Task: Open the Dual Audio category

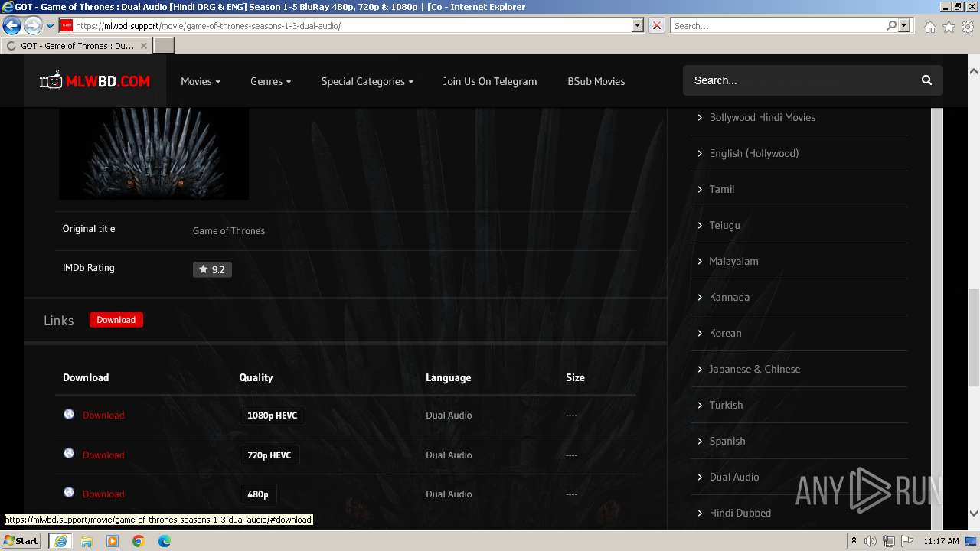Action: (734, 477)
